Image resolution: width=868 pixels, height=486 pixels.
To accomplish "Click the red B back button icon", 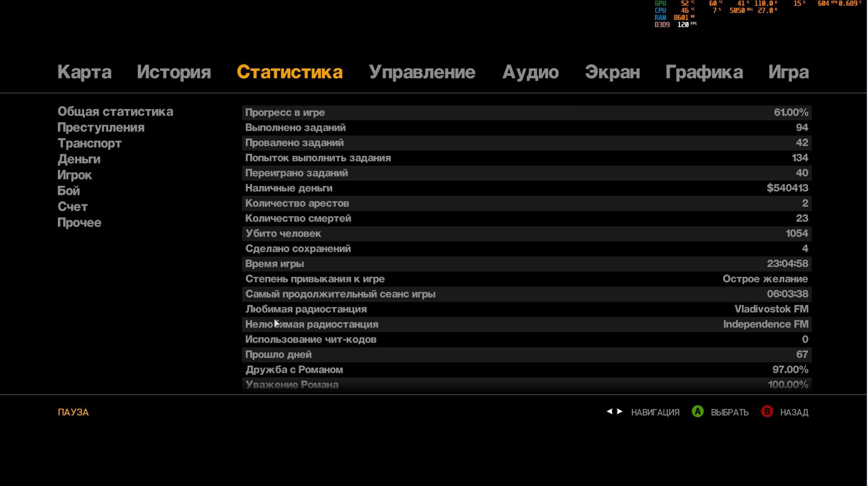I will [767, 411].
